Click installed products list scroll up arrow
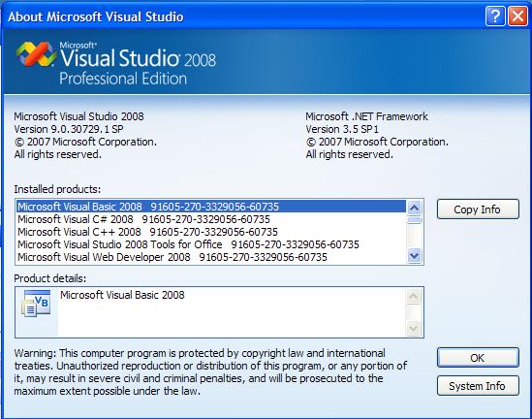Image resolution: width=532 pixels, height=419 pixels. (414, 208)
